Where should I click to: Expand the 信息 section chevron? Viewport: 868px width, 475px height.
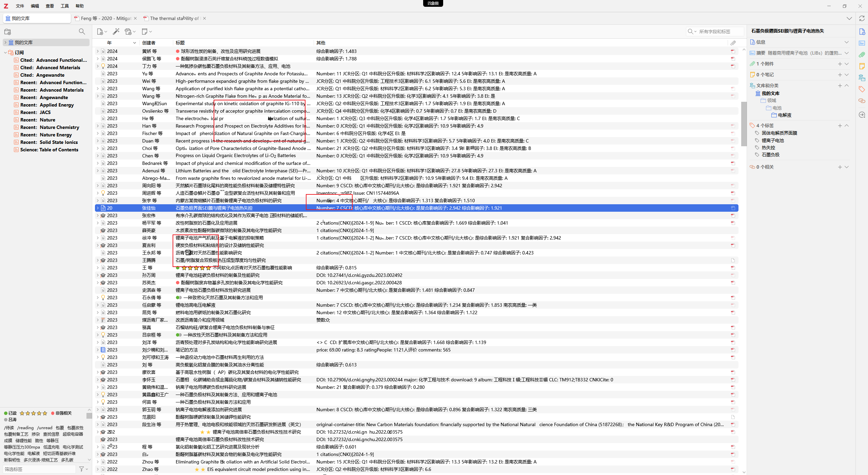click(846, 42)
